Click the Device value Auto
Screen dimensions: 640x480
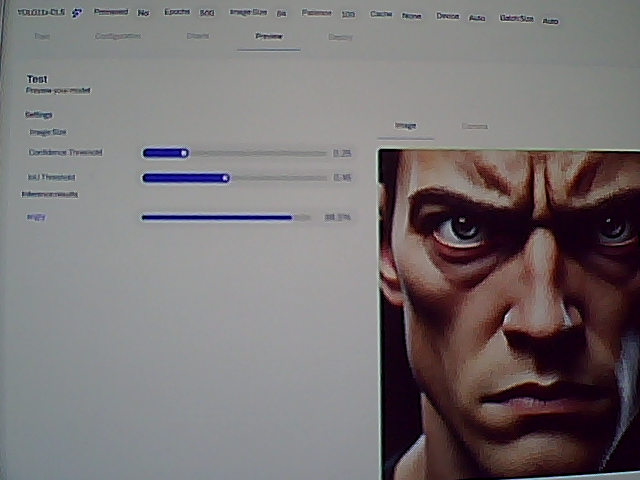tap(477, 18)
